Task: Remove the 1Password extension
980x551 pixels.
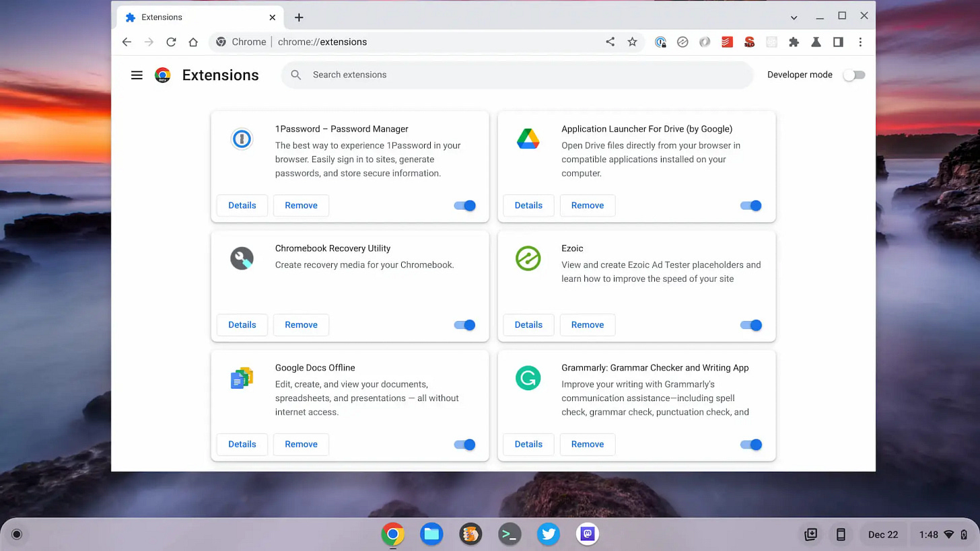Action: pyautogui.click(x=301, y=205)
